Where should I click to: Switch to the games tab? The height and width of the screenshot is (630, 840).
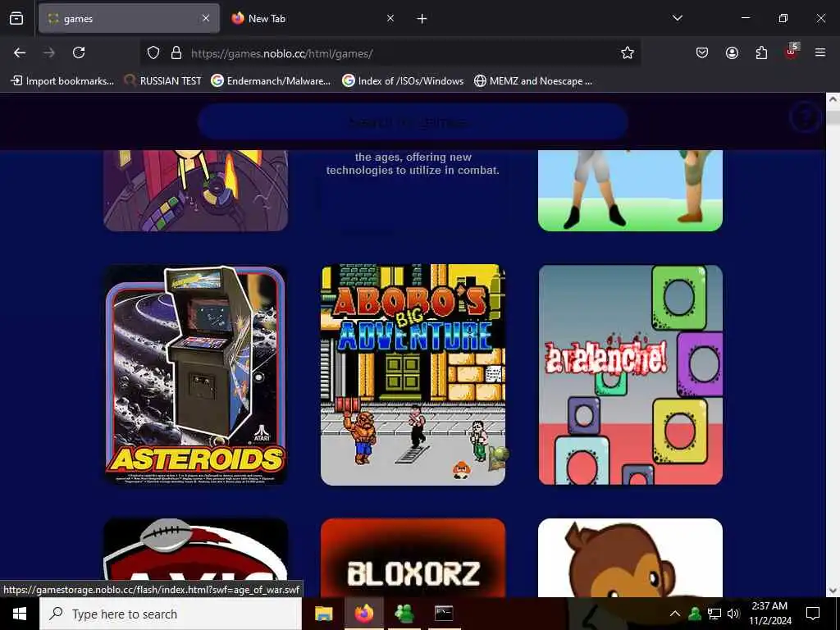point(129,18)
